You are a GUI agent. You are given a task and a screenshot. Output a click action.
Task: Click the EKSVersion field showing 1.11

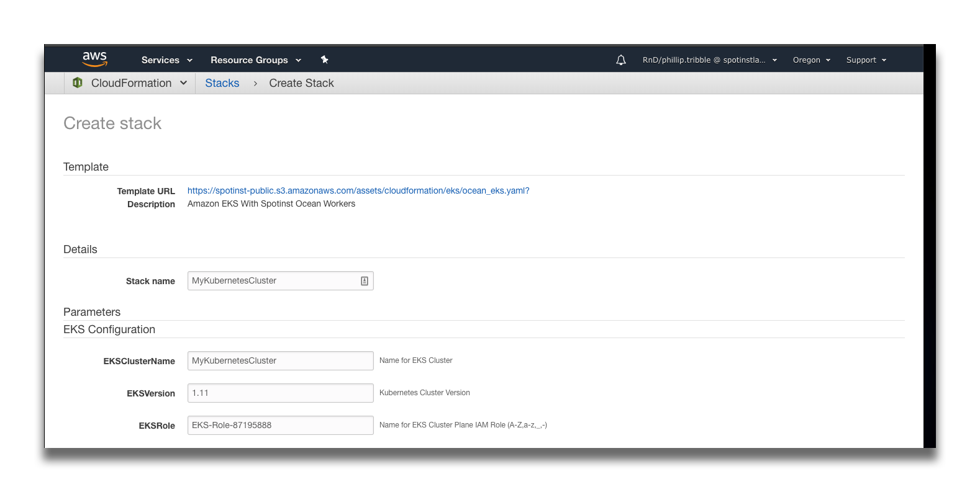click(280, 393)
